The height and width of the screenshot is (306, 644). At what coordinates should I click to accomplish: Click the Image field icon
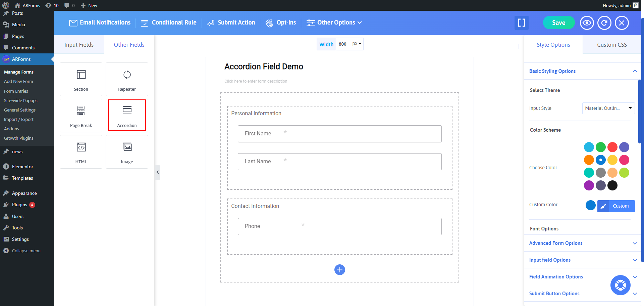click(127, 151)
